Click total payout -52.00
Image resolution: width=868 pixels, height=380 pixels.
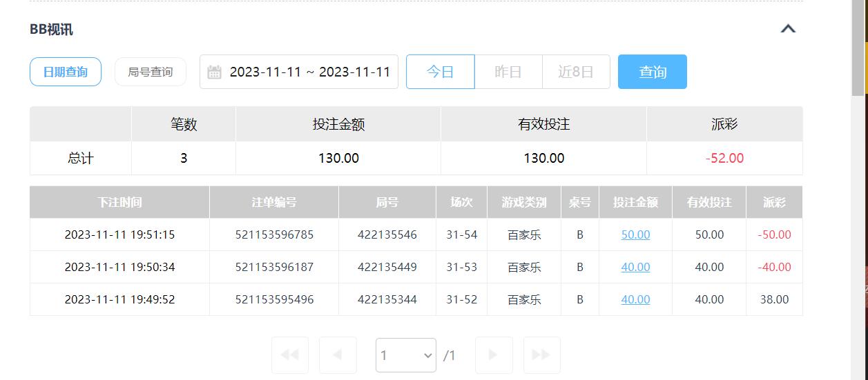pos(724,158)
